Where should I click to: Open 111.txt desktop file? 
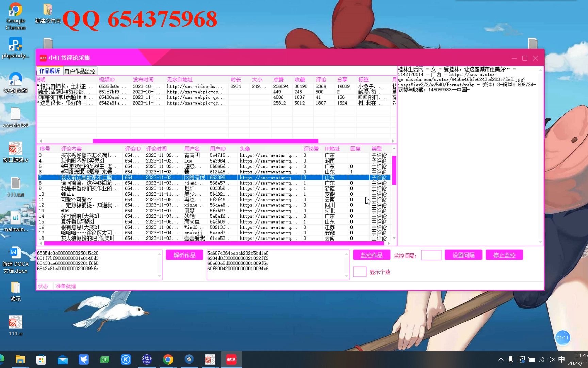click(16, 187)
